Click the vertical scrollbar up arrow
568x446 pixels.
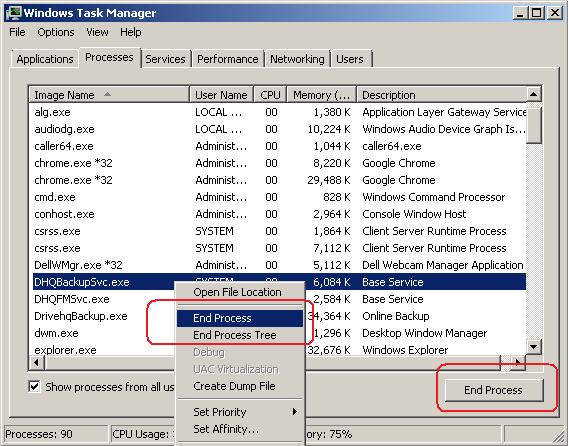click(x=533, y=95)
